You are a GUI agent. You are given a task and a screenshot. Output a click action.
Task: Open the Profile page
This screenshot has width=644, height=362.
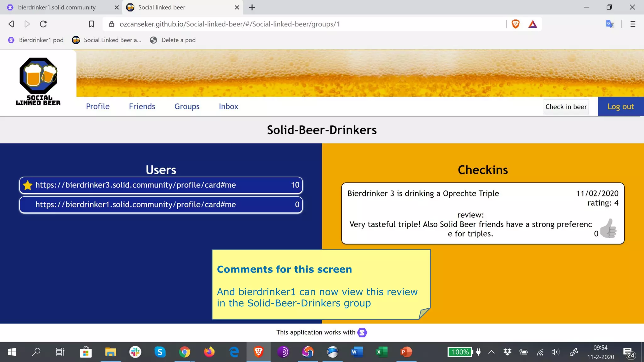coord(98,107)
